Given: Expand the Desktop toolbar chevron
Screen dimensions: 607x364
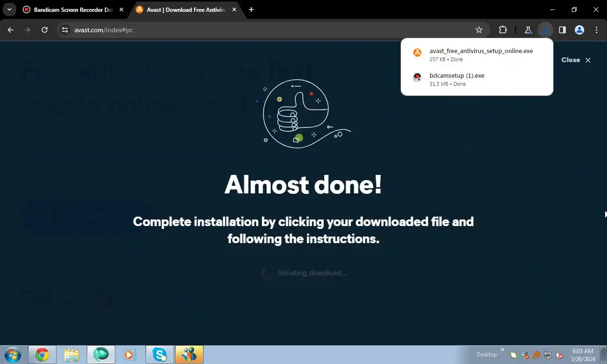Looking at the screenshot, I should coord(503,350).
